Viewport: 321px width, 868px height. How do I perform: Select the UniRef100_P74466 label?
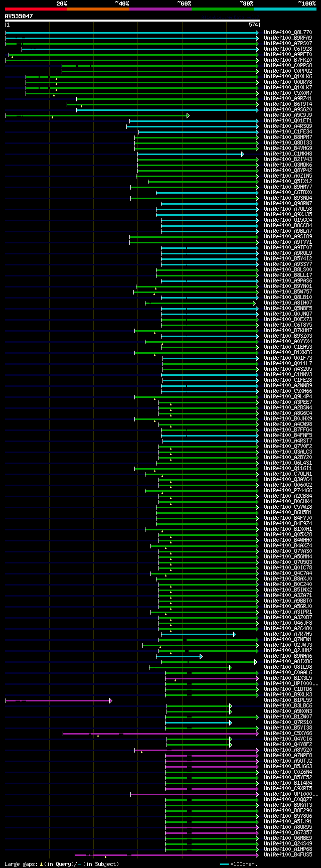288,491
